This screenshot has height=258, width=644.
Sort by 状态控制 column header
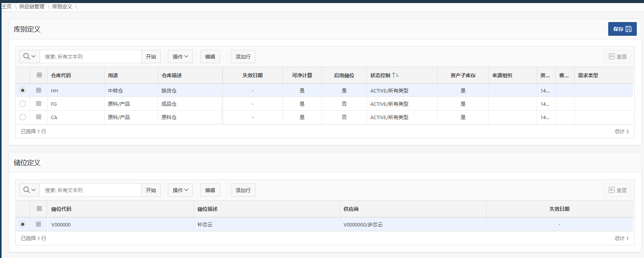coord(381,75)
